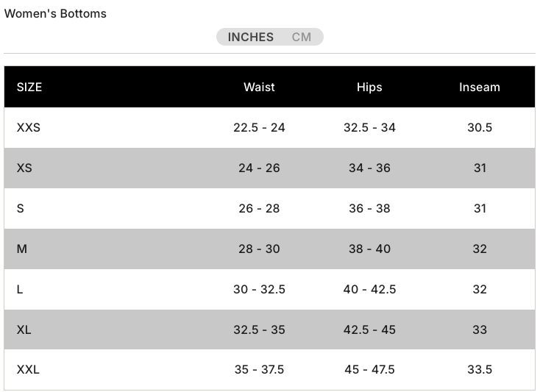Switch the size chart to CM
The height and width of the screenshot is (392, 540).
point(302,37)
